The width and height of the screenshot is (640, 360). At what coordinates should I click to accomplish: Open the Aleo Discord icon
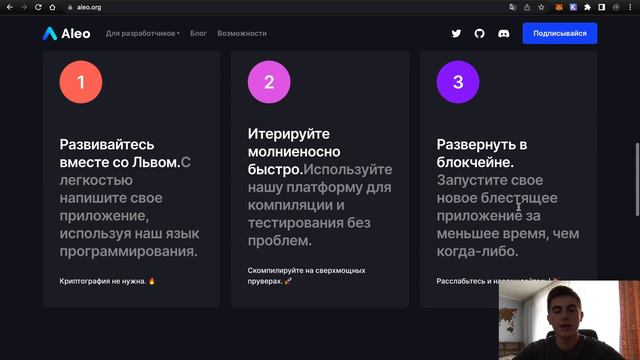[504, 33]
